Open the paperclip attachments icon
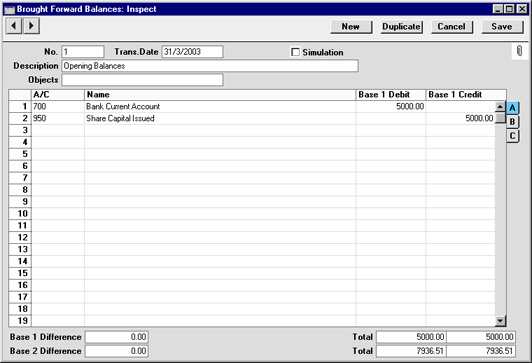Screen dimensions: 532x363 coord(519,51)
